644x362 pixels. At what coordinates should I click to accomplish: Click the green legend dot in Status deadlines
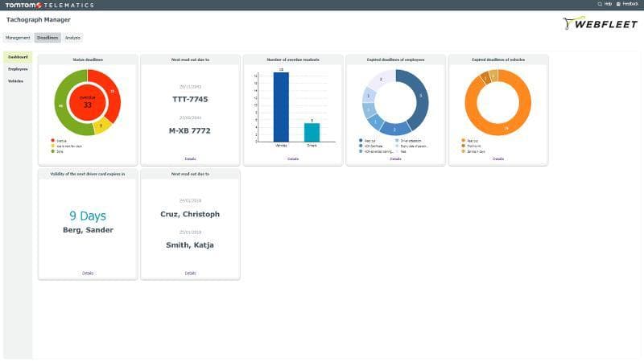click(52, 150)
